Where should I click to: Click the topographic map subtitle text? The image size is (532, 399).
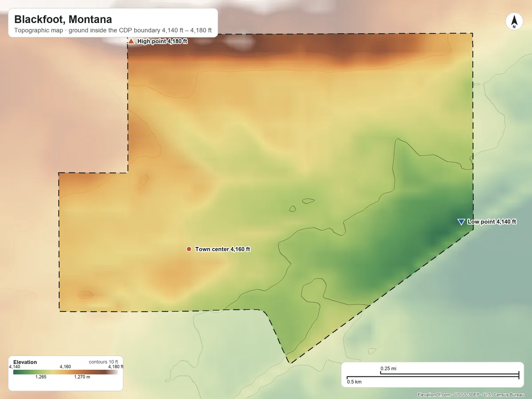tap(113, 31)
